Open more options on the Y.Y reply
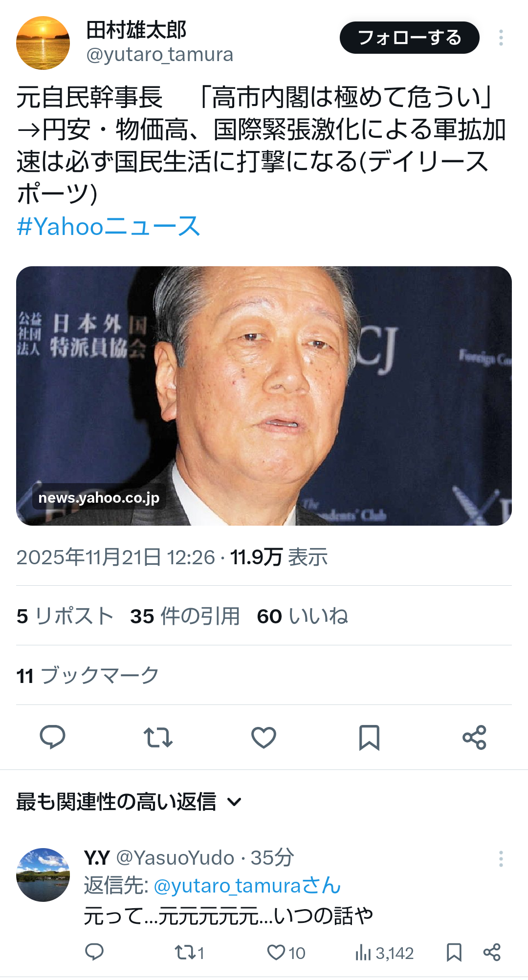The image size is (528, 980). coord(501,858)
